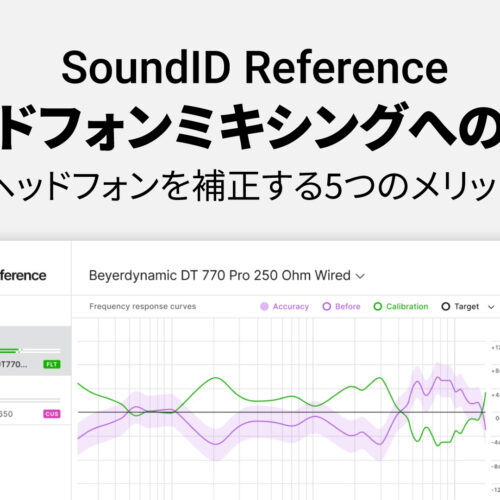Toggle the Accuracy curve visibility
This screenshot has width=500, height=500.
(284, 306)
